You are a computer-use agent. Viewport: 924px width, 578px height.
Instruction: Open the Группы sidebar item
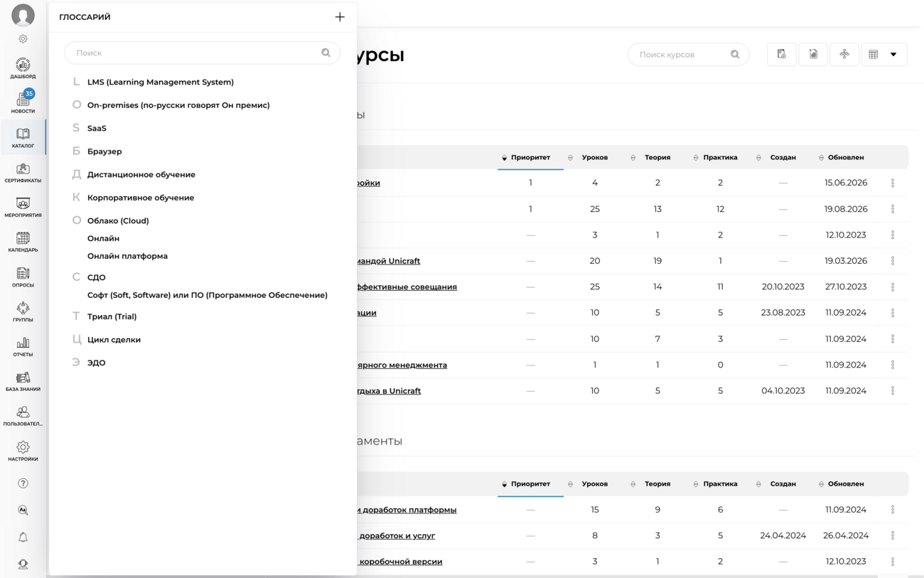23,311
